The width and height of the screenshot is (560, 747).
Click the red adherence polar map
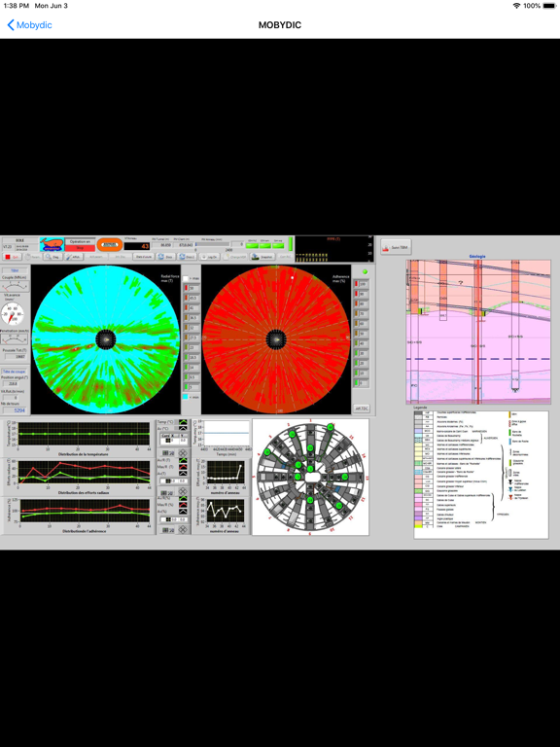tap(276, 339)
